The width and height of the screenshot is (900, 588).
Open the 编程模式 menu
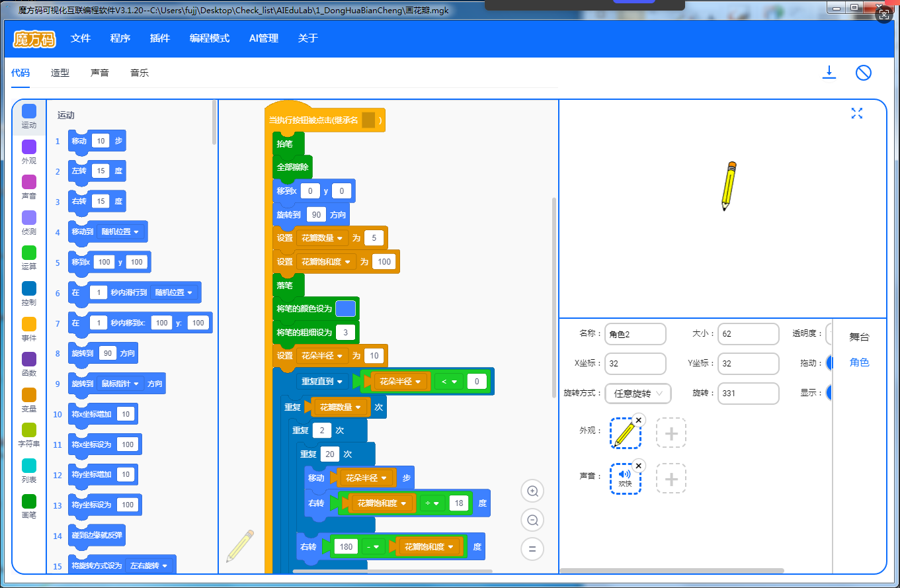[x=210, y=38]
